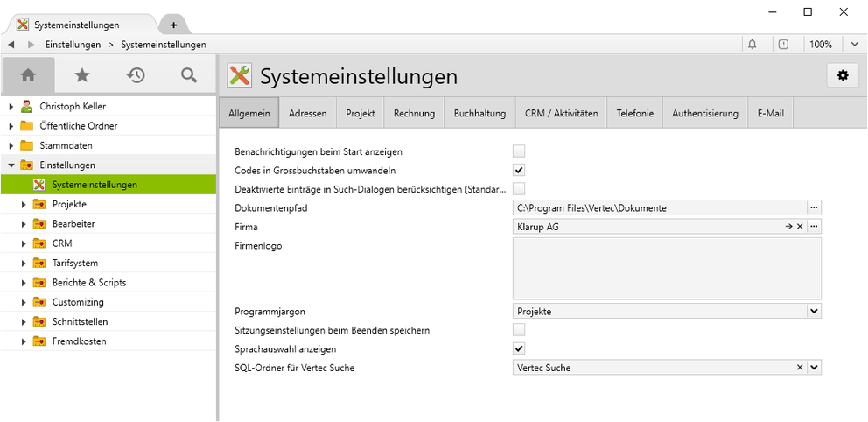
Task: Open the search magnifier tab
Action: [189, 75]
